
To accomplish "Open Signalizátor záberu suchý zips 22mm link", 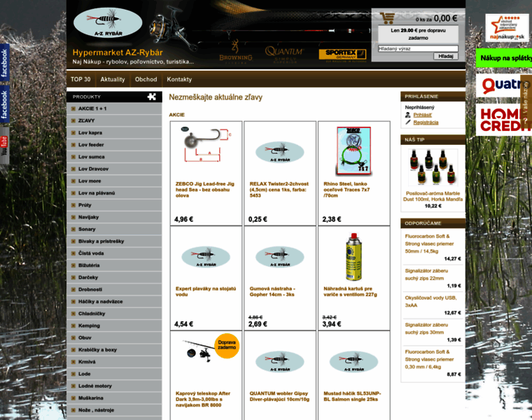I will click(426, 274).
